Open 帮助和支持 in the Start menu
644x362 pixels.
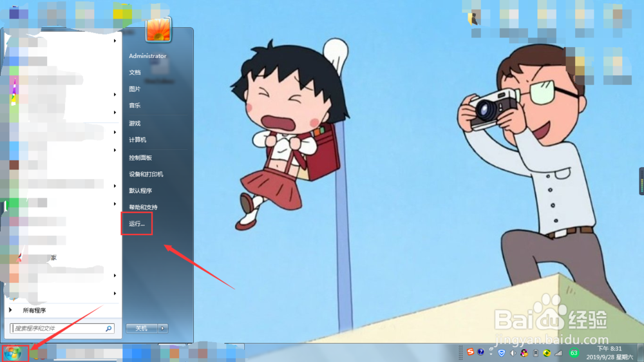144,207
